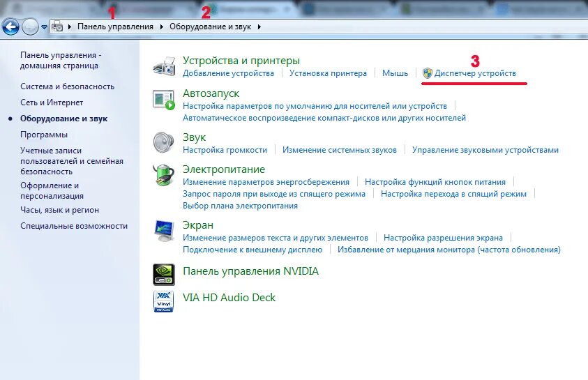The image size is (588, 380).
Task: Click the Back navigation arrow button
Action: coord(10,27)
